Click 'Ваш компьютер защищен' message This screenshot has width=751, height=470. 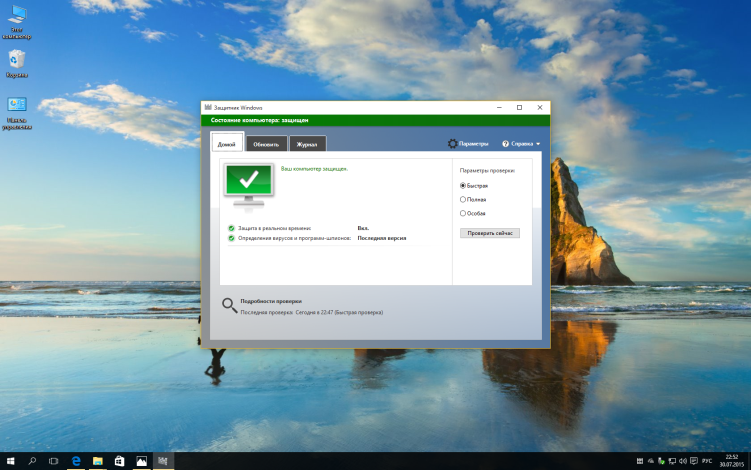[314, 169]
